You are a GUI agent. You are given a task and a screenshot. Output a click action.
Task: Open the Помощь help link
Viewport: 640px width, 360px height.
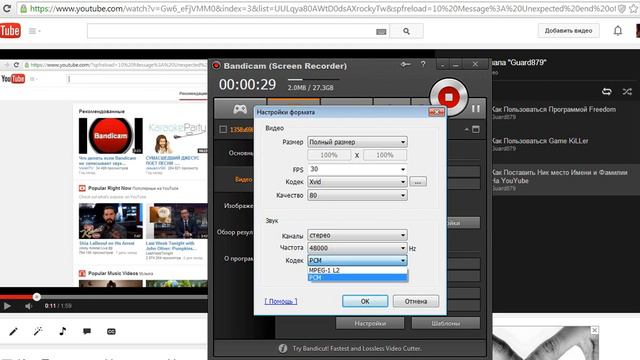tap(281, 301)
